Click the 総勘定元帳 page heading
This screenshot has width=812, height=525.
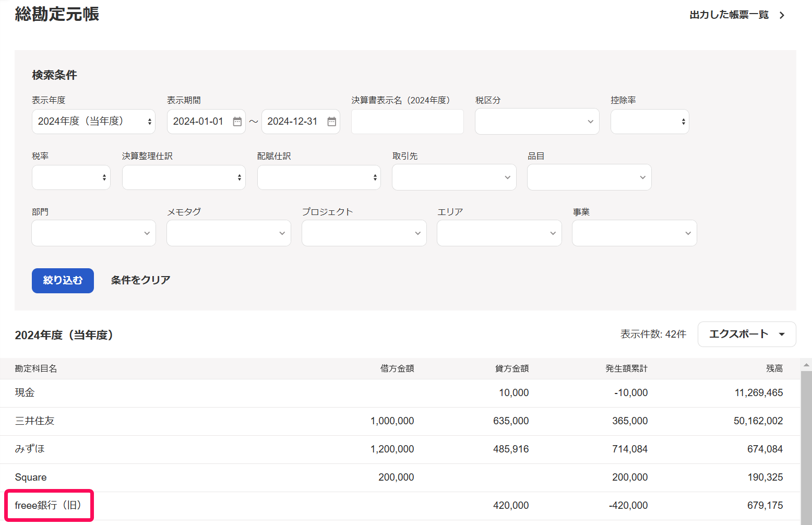pos(57,14)
